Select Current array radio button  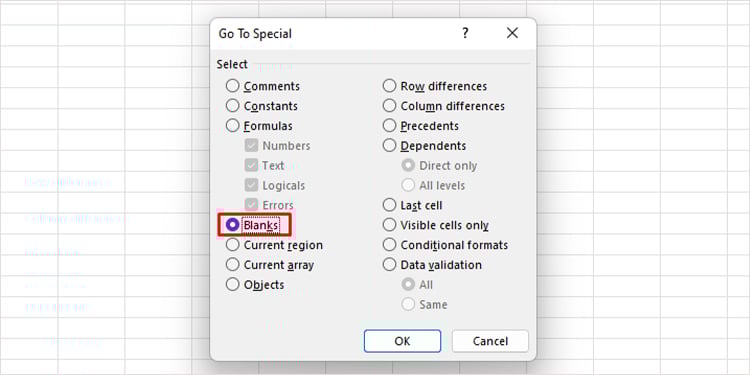pyautogui.click(x=270, y=265)
